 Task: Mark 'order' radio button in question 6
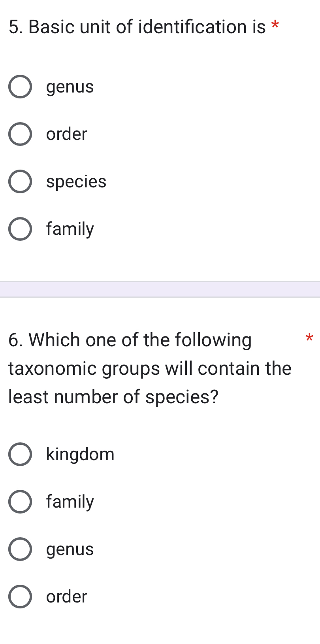click(20, 597)
